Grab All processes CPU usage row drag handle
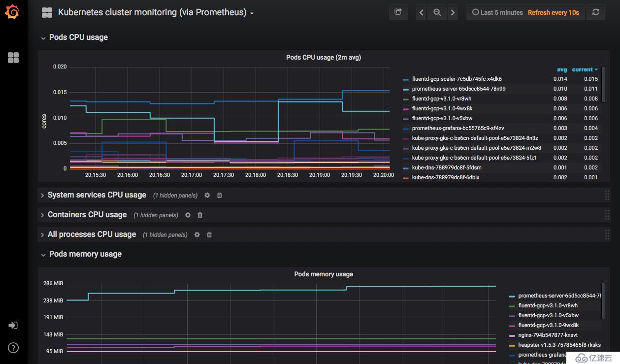620x364 pixels. click(607, 234)
